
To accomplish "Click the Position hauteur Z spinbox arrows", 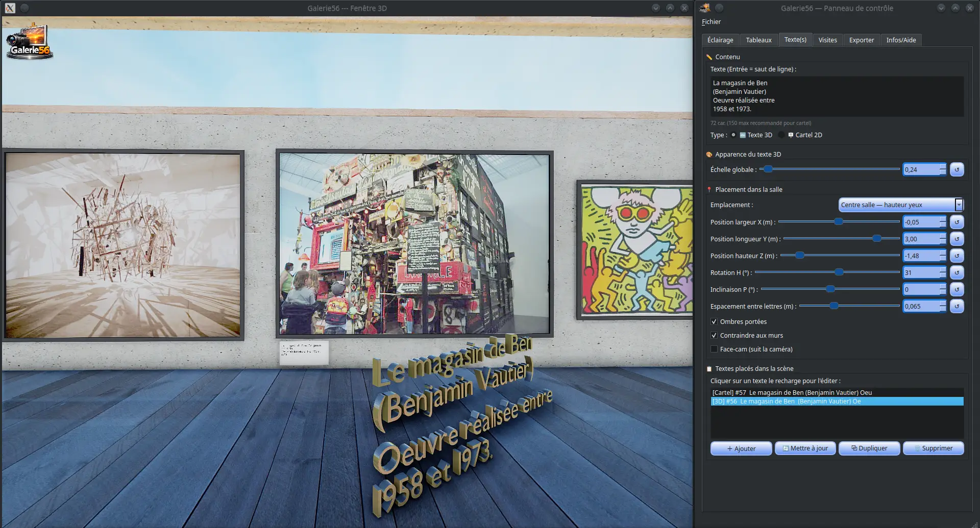I will point(943,256).
